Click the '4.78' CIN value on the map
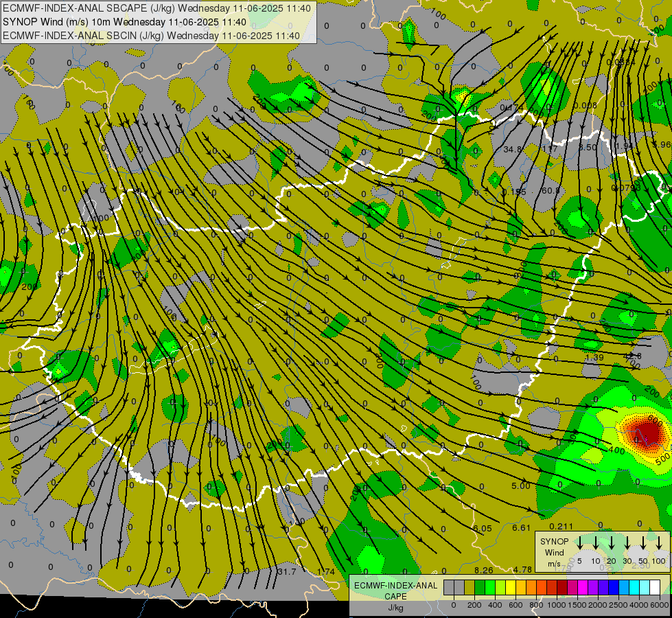 [x=522, y=569]
